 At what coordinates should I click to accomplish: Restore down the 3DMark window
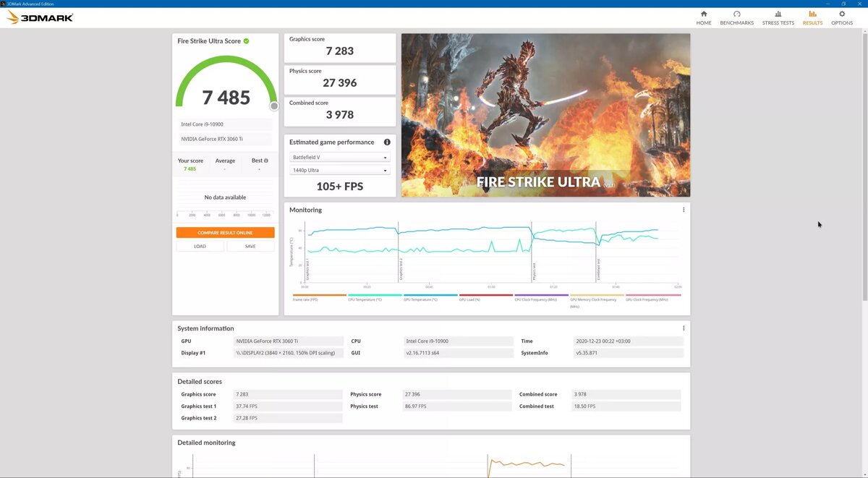[843, 4]
